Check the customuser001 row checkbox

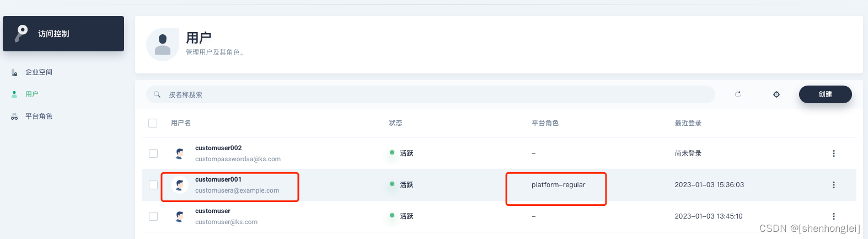click(153, 185)
